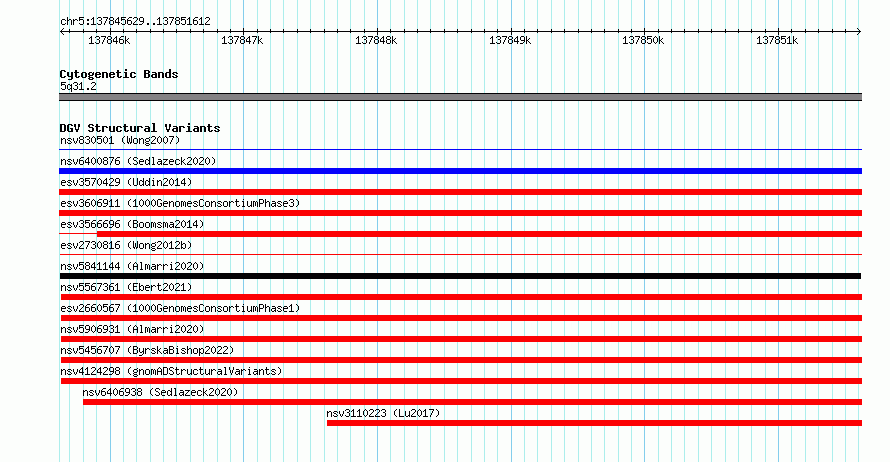
Task: Click the nsv6406938 (Sedlazeck2020) label
Action: coord(160,392)
